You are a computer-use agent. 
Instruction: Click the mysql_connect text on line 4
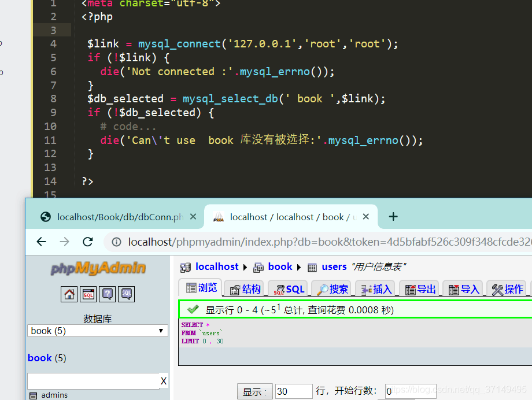coord(179,44)
